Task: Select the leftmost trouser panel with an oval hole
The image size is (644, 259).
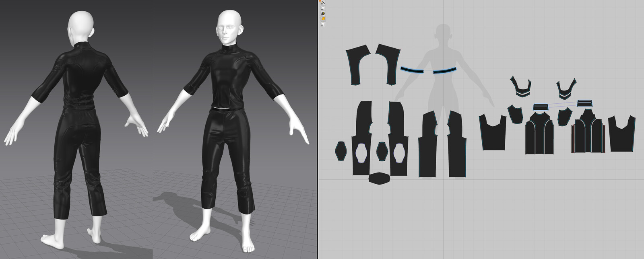Action: [362, 138]
